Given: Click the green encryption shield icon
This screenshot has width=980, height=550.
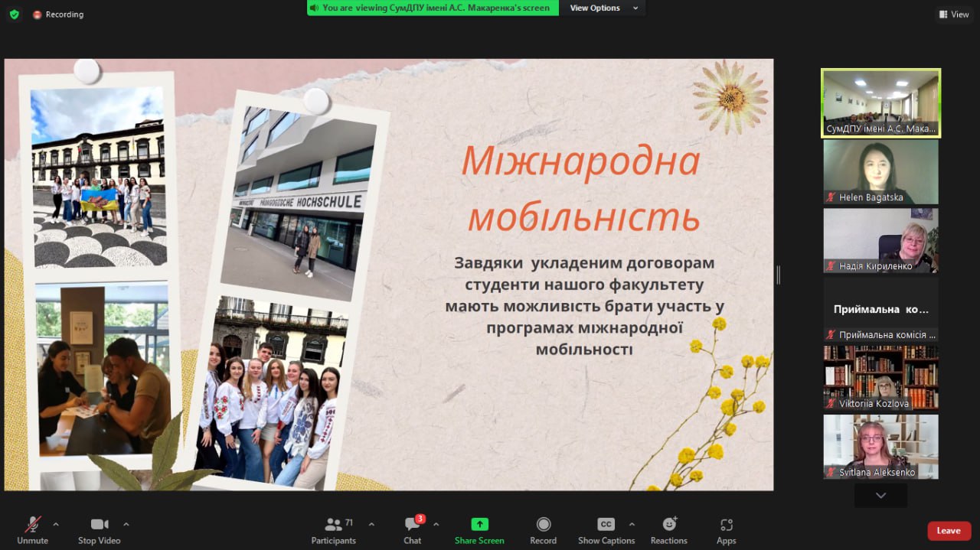Looking at the screenshot, I should click(x=14, y=15).
